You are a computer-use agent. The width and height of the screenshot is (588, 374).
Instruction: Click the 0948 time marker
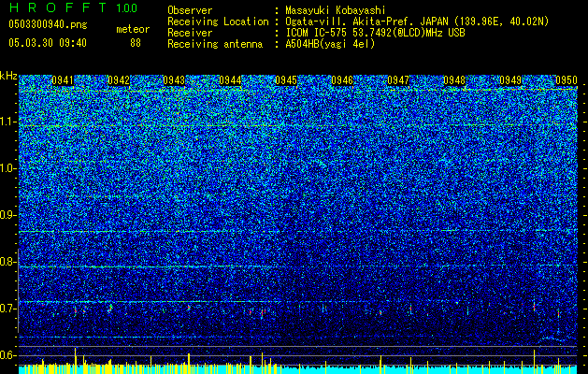(454, 80)
